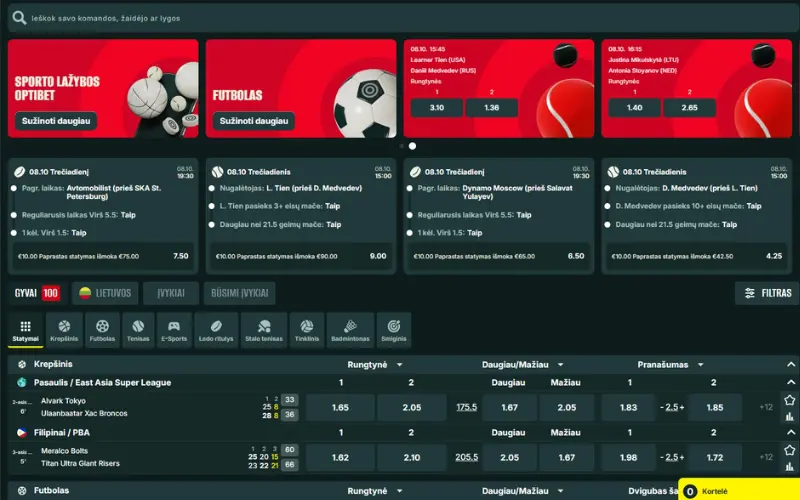Open Sužinoti daugiau on Sporto lažybos banner
The height and width of the screenshot is (500, 800).
coord(56,121)
